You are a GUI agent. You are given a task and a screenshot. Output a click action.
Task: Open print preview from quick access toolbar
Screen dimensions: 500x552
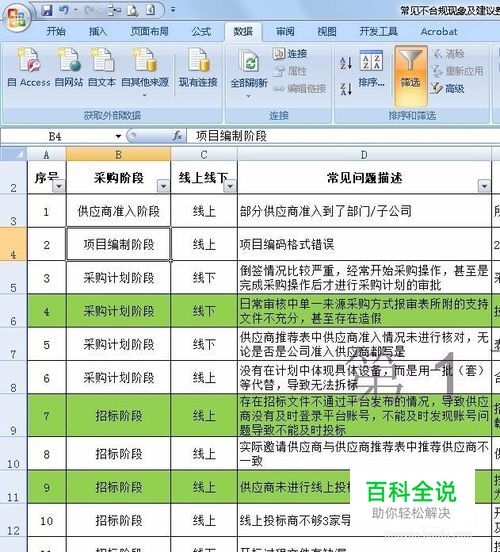click(133, 11)
